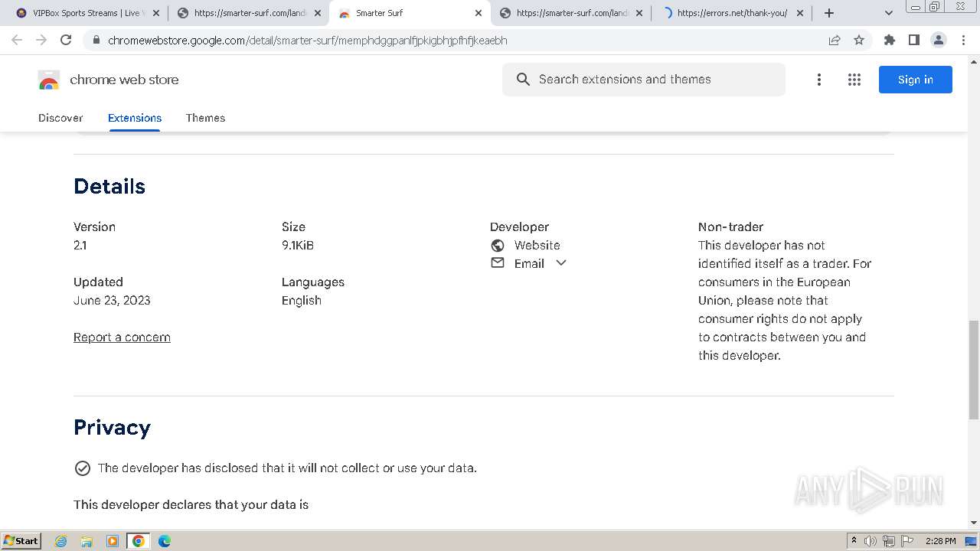Open the Google apps grid

coord(854,80)
